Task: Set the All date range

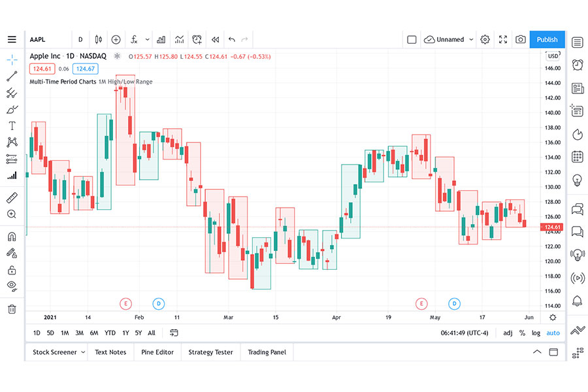Action: [152, 333]
